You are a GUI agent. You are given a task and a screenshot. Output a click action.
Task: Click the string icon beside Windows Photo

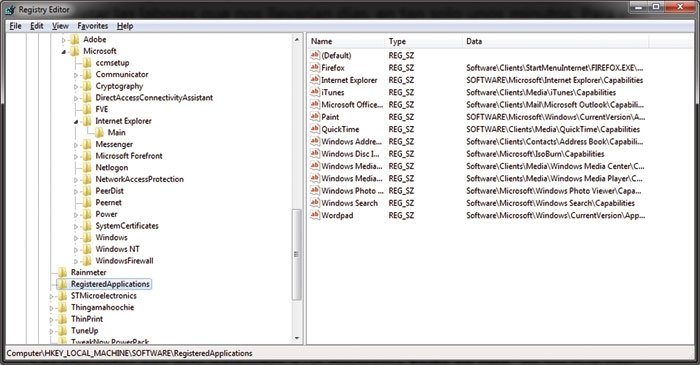tap(315, 191)
